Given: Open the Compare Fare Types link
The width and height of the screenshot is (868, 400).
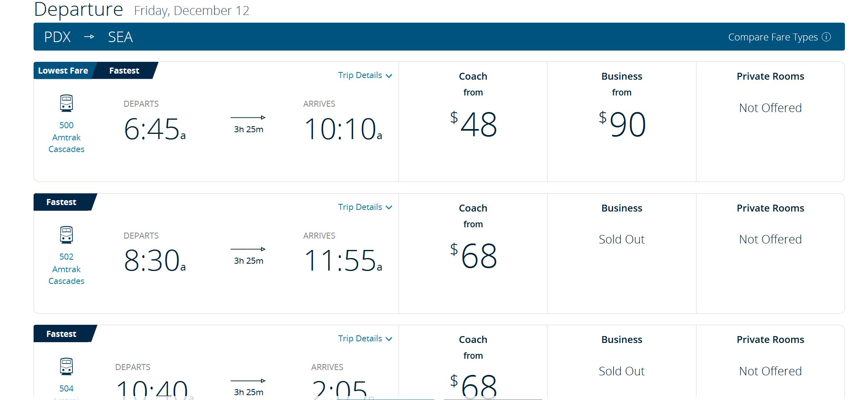Looking at the screenshot, I should (772, 37).
